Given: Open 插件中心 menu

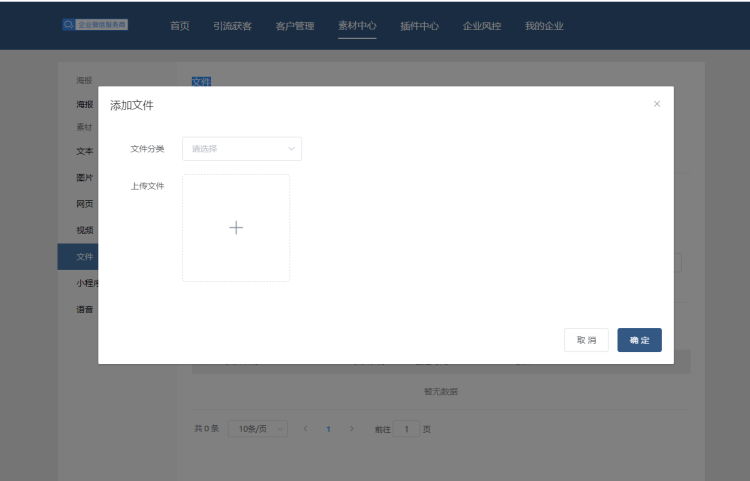Looking at the screenshot, I should pos(419,27).
